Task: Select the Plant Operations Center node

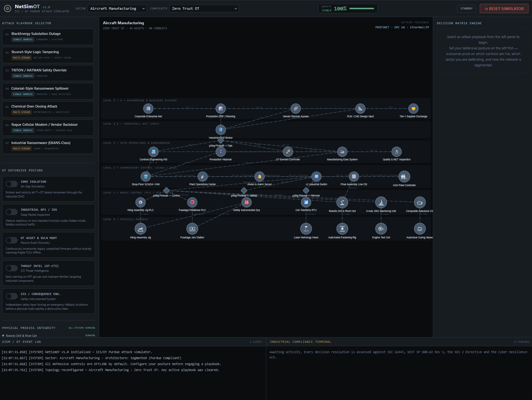Action: point(202,176)
